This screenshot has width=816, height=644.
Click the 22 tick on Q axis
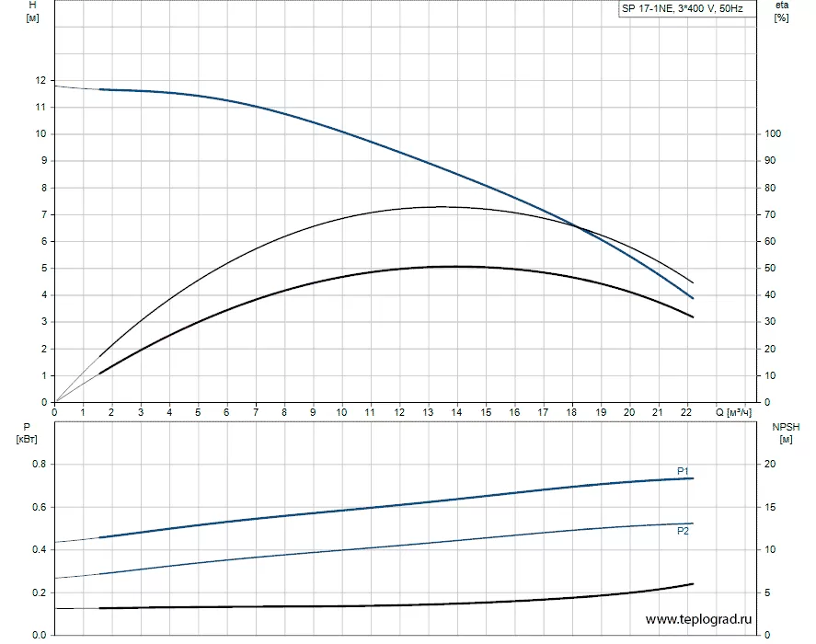(x=686, y=412)
